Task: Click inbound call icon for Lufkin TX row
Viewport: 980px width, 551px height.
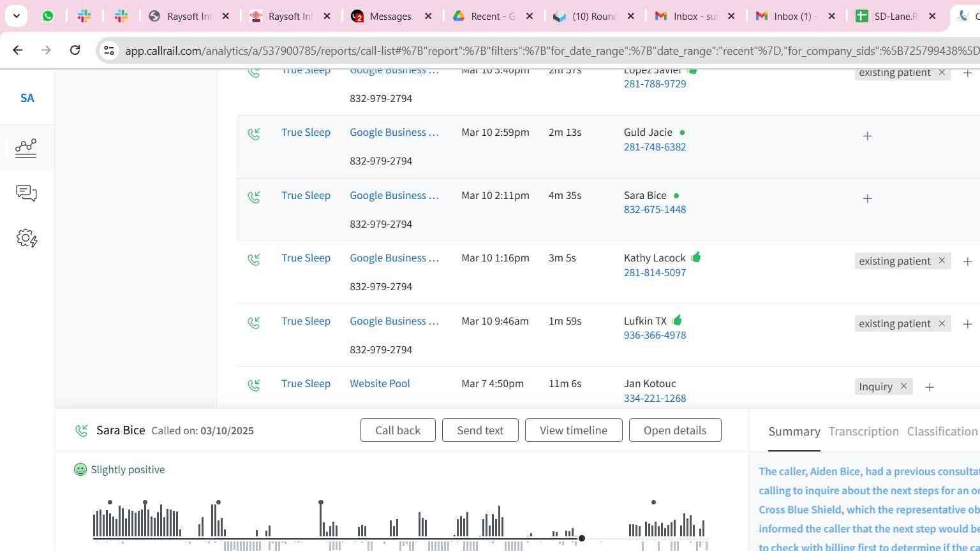Action: point(254,323)
